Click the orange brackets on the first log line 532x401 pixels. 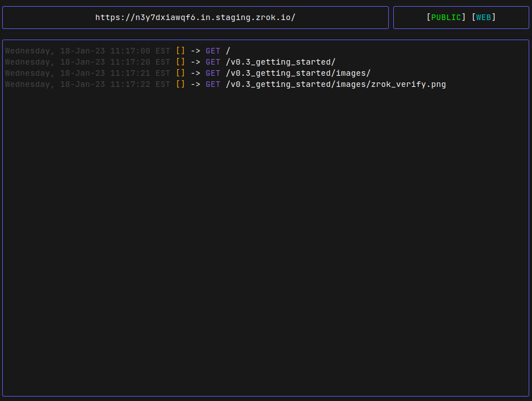[180, 51]
